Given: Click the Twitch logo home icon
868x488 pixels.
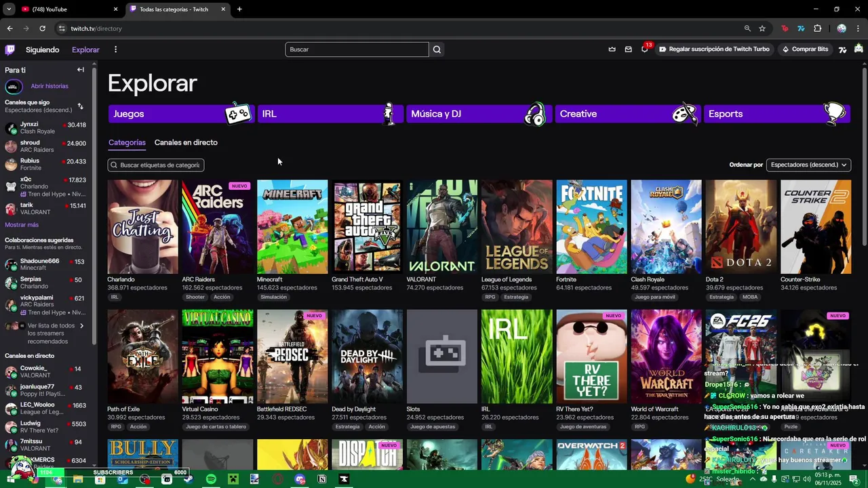Looking at the screenshot, I should [9, 49].
